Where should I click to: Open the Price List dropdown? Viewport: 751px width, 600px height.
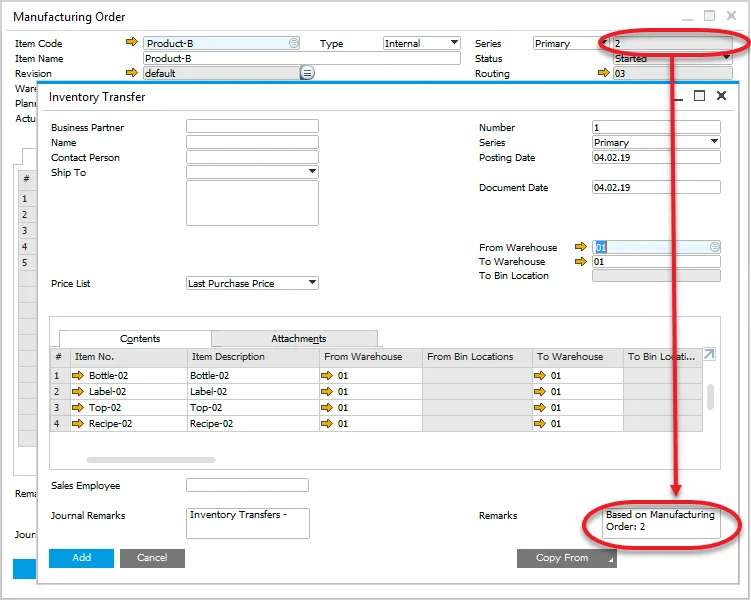click(x=312, y=284)
